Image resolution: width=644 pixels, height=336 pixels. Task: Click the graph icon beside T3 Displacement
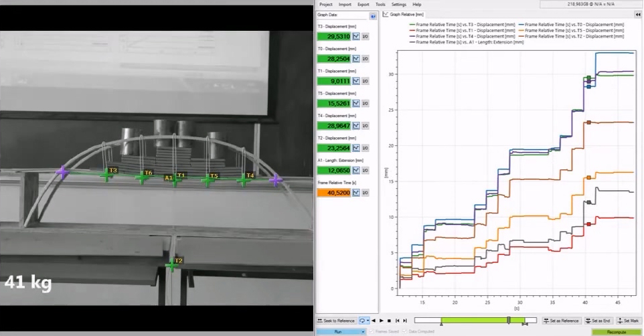pos(356,37)
